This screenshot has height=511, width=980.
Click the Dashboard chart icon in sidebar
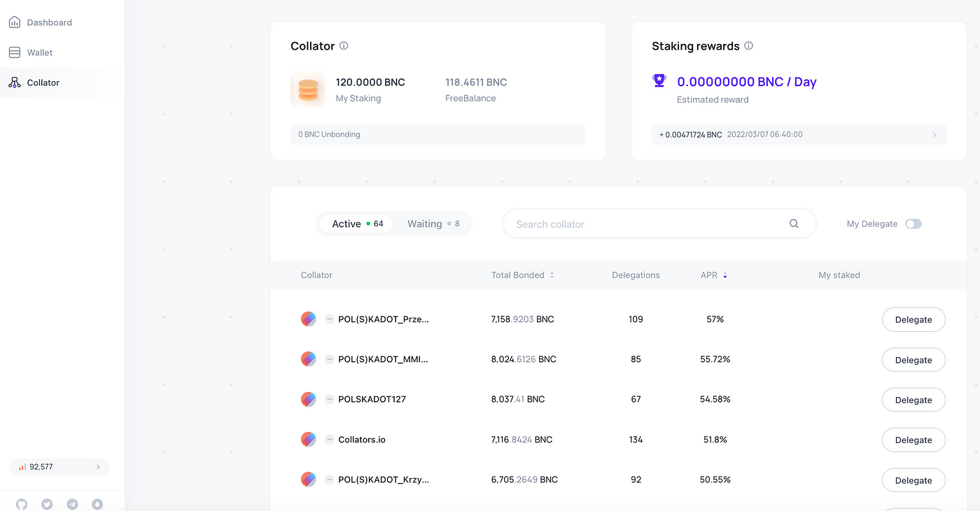click(x=15, y=22)
